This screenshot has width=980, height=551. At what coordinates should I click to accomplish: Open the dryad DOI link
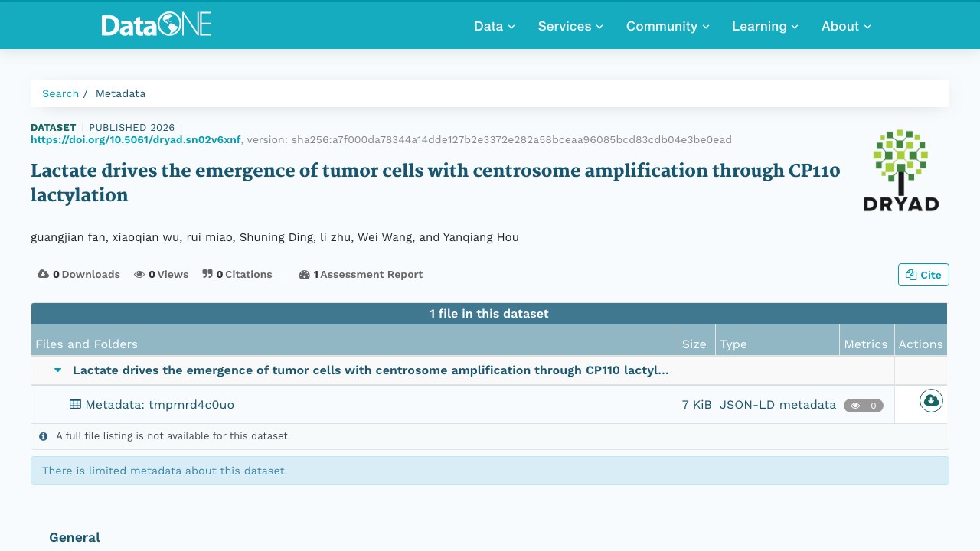136,139
